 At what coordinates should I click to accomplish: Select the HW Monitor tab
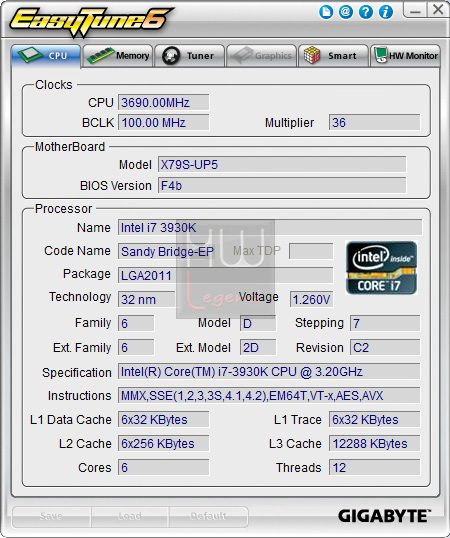[405, 56]
